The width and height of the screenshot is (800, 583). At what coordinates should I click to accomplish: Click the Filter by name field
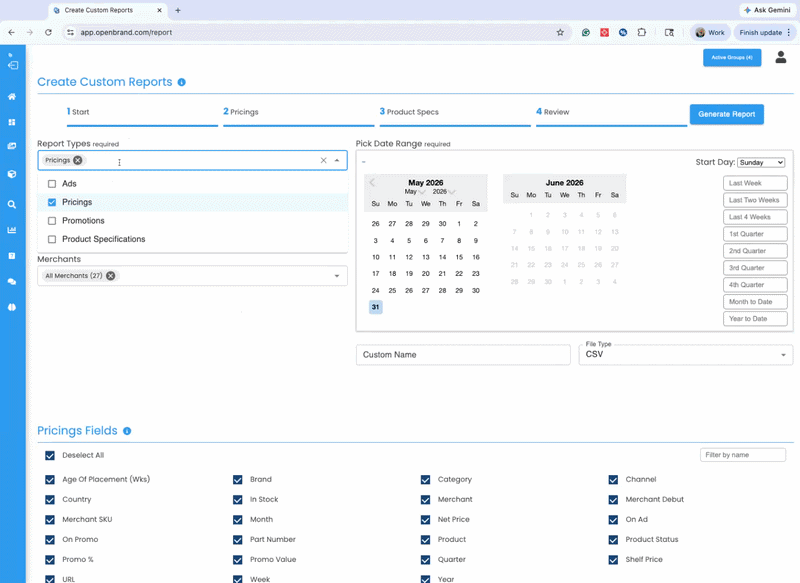[x=743, y=455]
